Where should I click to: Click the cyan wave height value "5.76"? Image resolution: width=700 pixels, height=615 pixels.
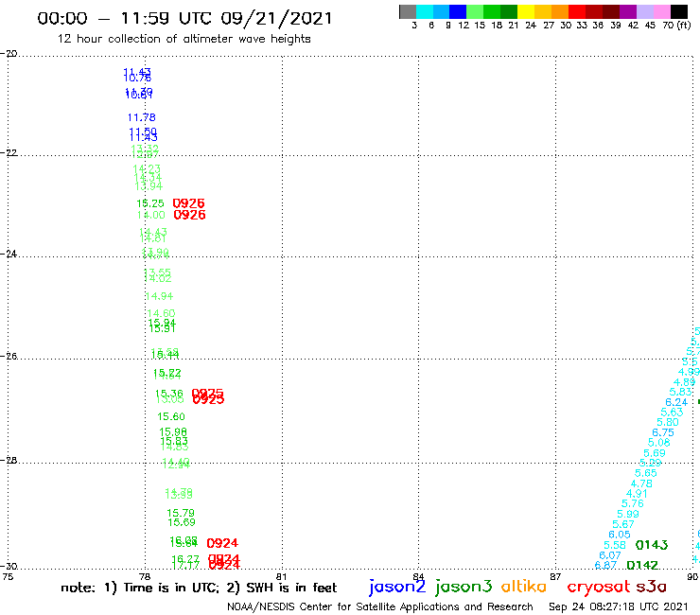[x=633, y=503]
